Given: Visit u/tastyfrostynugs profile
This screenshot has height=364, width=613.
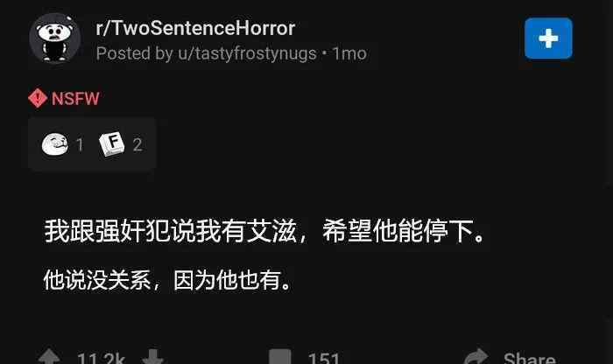Looking at the screenshot, I should (247, 53).
